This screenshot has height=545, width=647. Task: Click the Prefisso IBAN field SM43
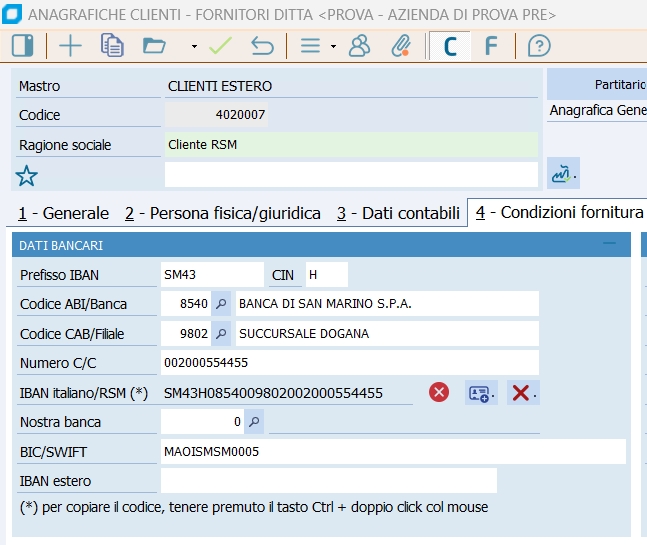click(x=212, y=274)
